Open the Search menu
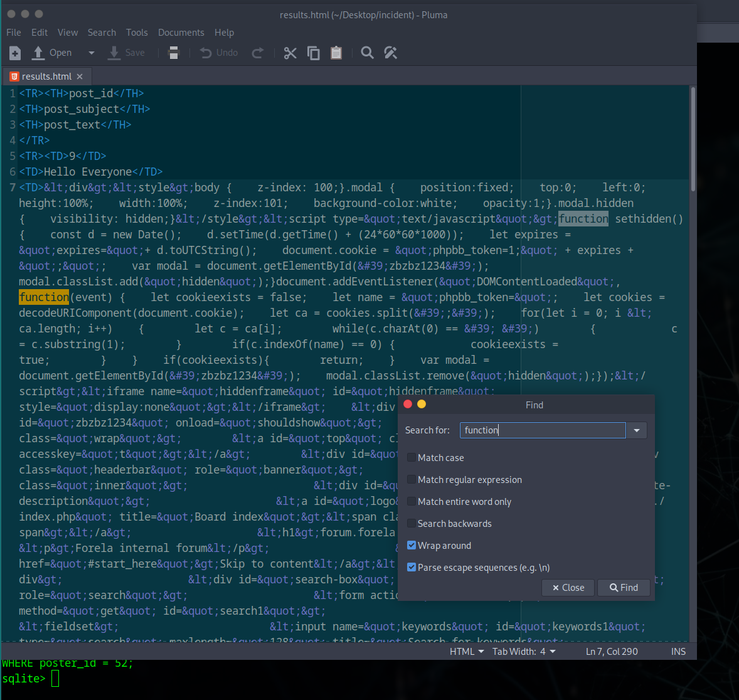The height and width of the screenshot is (700, 739). (x=102, y=33)
